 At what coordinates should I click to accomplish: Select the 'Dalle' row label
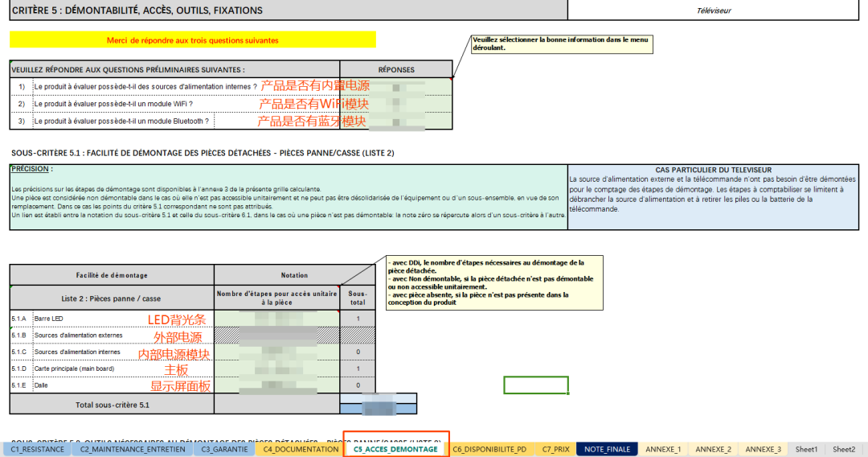click(x=41, y=385)
